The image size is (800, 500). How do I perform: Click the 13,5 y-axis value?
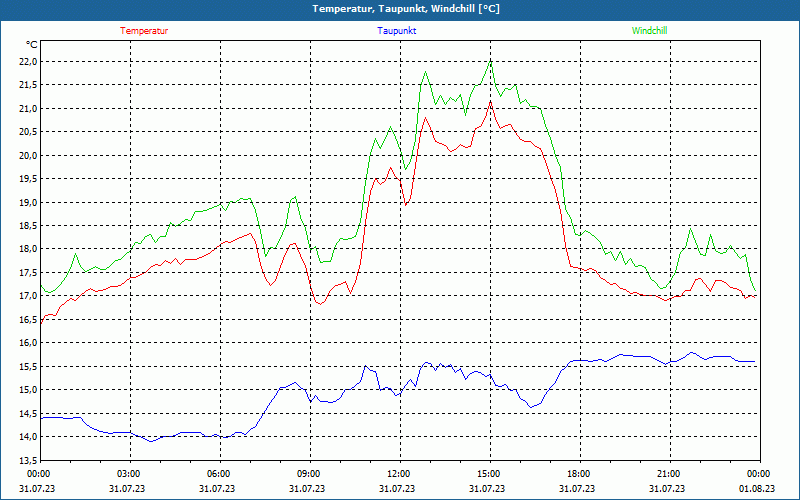point(29,460)
